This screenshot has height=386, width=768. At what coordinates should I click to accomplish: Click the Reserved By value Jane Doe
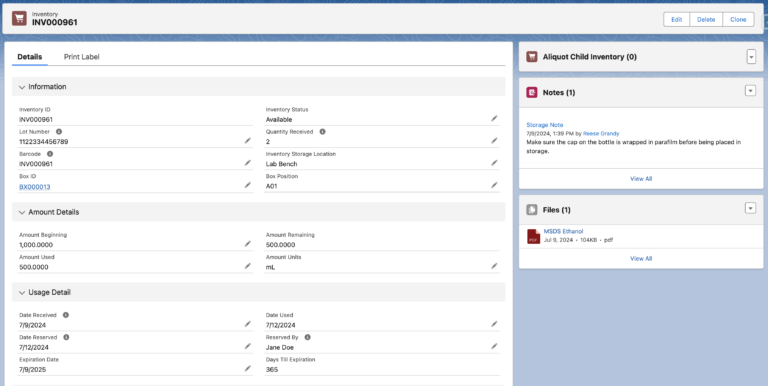click(x=280, y=347)
